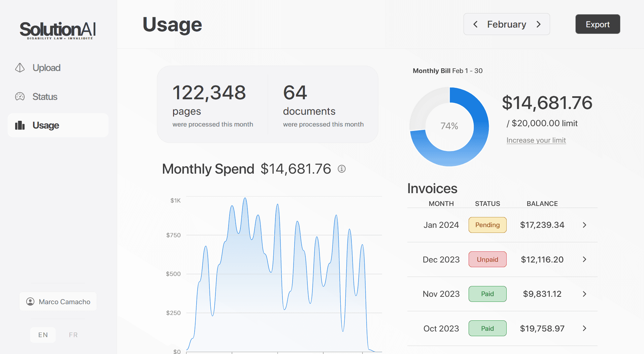Switch language to EN

pos(43,335)
